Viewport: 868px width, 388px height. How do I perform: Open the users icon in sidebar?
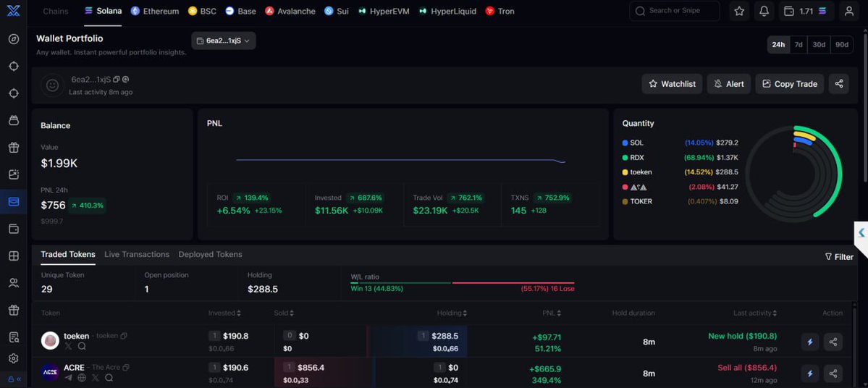[14, 283]
